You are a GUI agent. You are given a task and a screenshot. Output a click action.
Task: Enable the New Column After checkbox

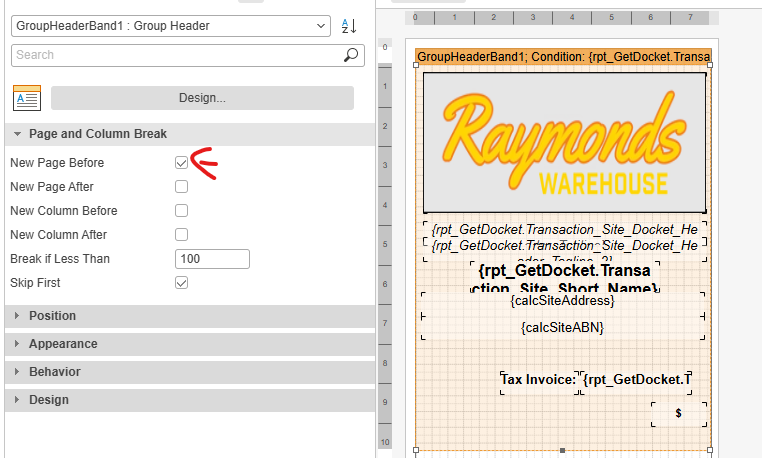pyautogui.click(x=181, y=234)
